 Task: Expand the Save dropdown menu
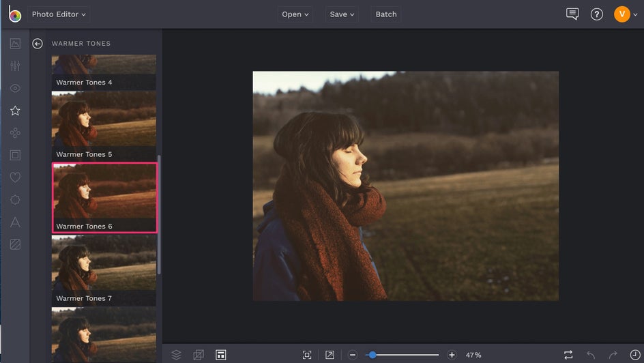click(342, 14)
